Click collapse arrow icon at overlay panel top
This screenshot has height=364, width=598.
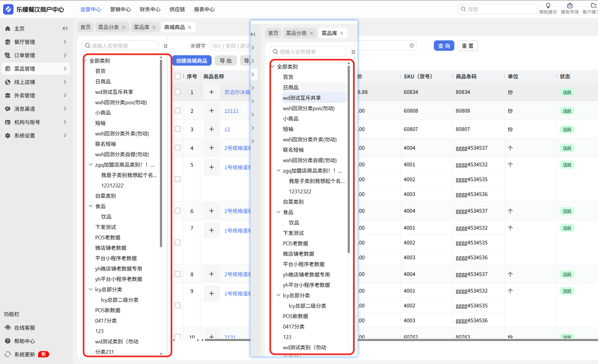tap(253, 34)
